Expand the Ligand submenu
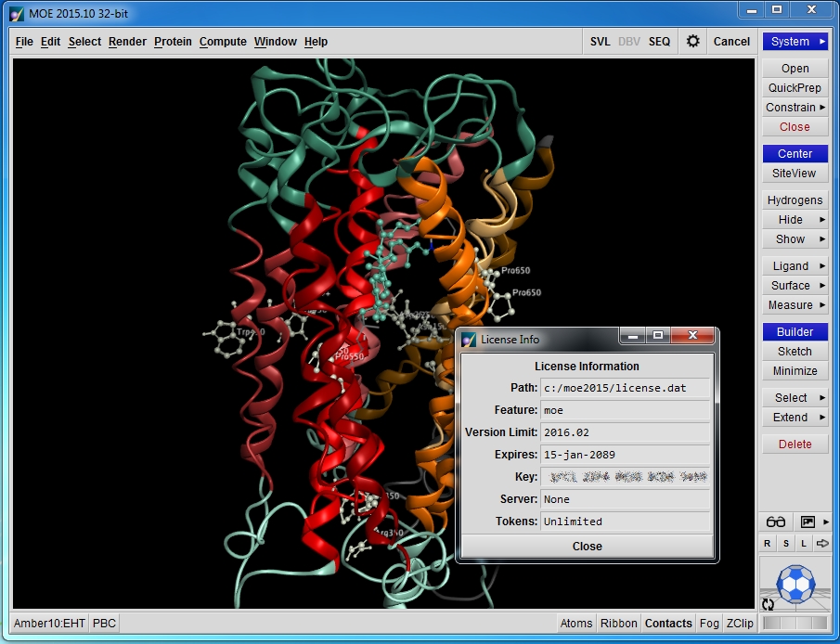The width and height of the screenshot is (840, 644). point(795,265)
